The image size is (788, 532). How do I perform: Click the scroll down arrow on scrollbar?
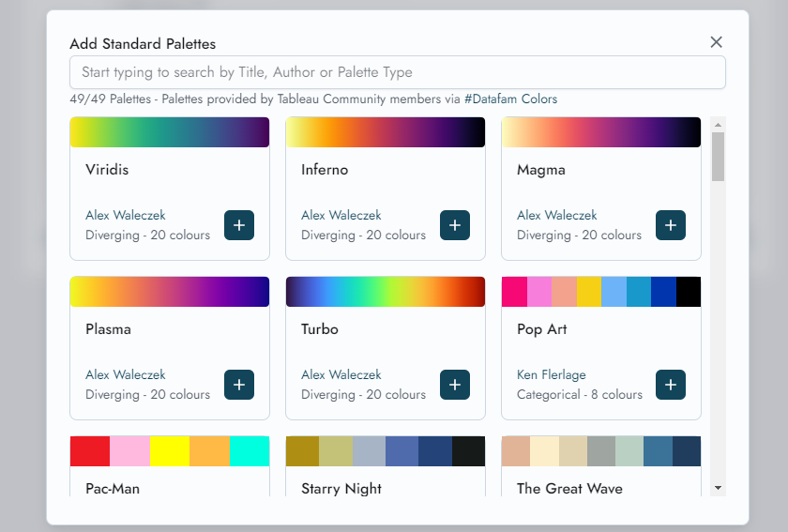click(x=718, y=488)
